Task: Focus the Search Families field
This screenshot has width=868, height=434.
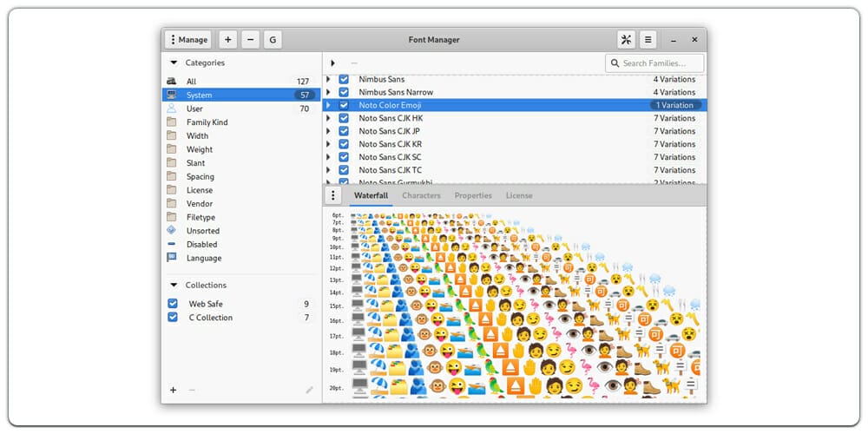Action: tap(654, 63)
